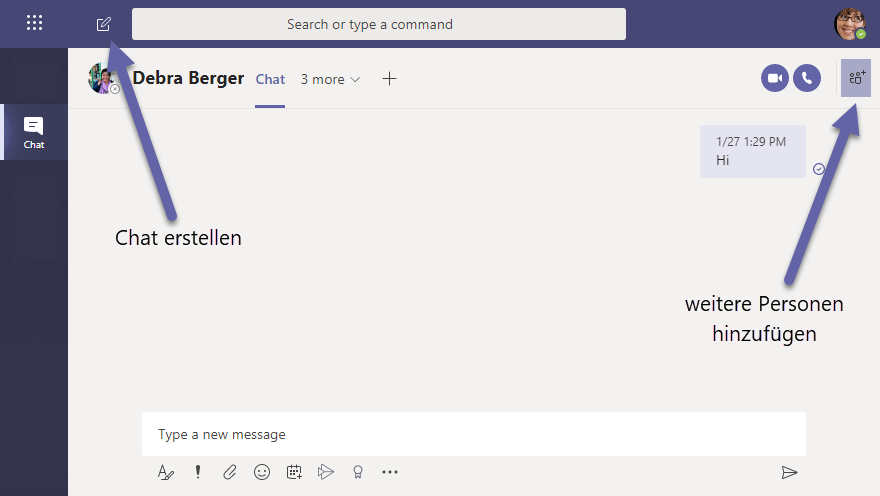Send the message with the arrow button
Viewport: 880px width, 496px height.
789,472
